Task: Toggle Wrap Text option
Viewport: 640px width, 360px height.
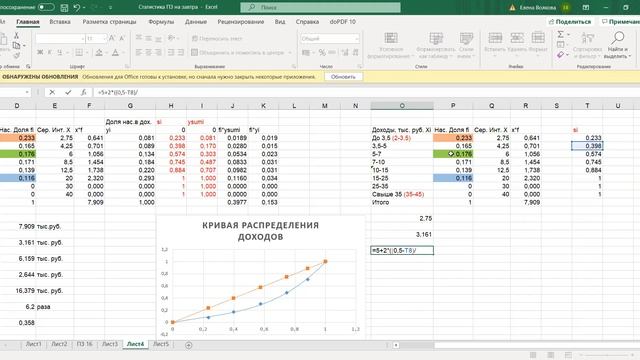Action: coord(218,38)
